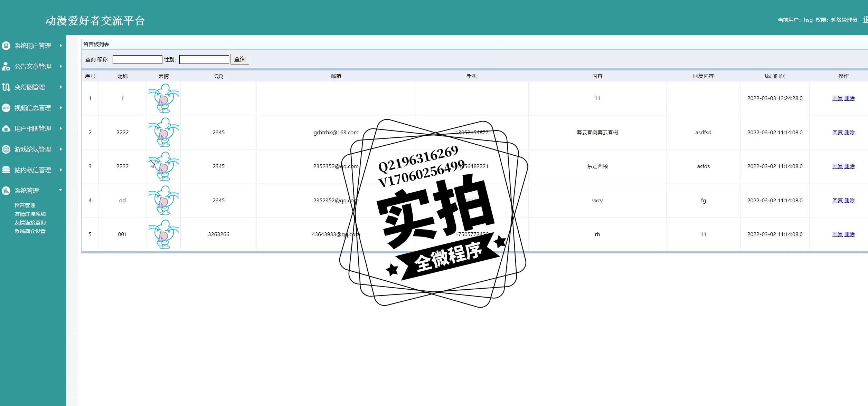Viewport: 868px width, 406px height.
Task: Click the 邮箱 column header
Action: (x=336, y=76)
